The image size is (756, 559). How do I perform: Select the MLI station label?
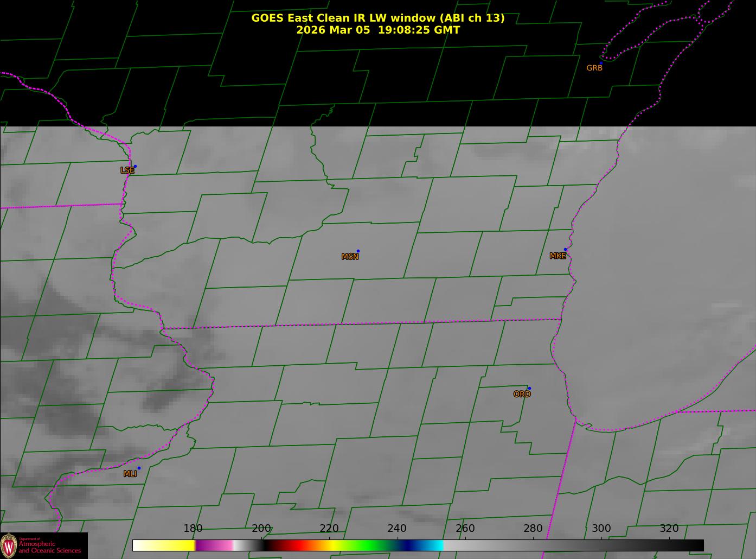130,474
